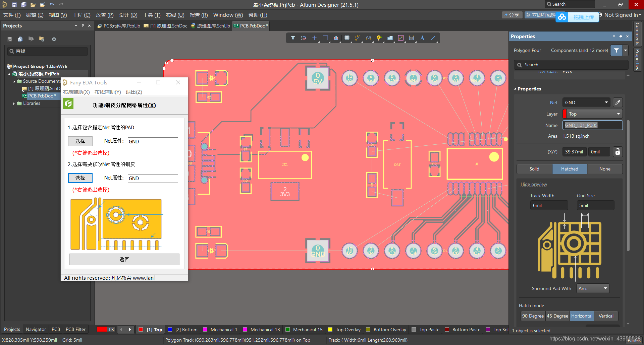644x345 pixels.
Task: Expand the Surround Pad With dropdown
Action: tap(593, 288)
